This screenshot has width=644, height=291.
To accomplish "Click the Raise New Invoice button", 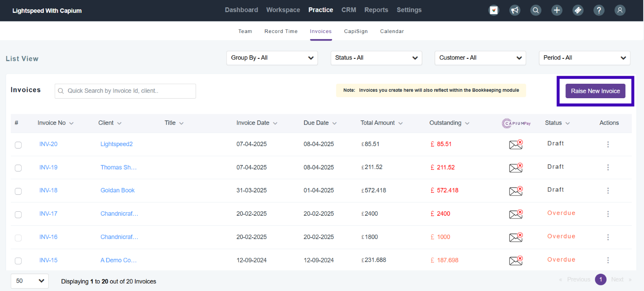I will pyautogui.click(x=595, y=91).
